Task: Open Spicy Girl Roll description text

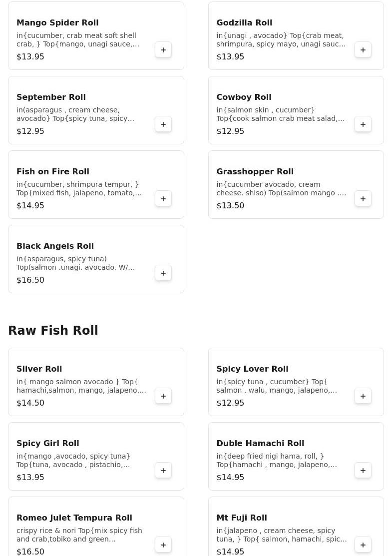Action: pyautogui.click(x=73, y=461)
